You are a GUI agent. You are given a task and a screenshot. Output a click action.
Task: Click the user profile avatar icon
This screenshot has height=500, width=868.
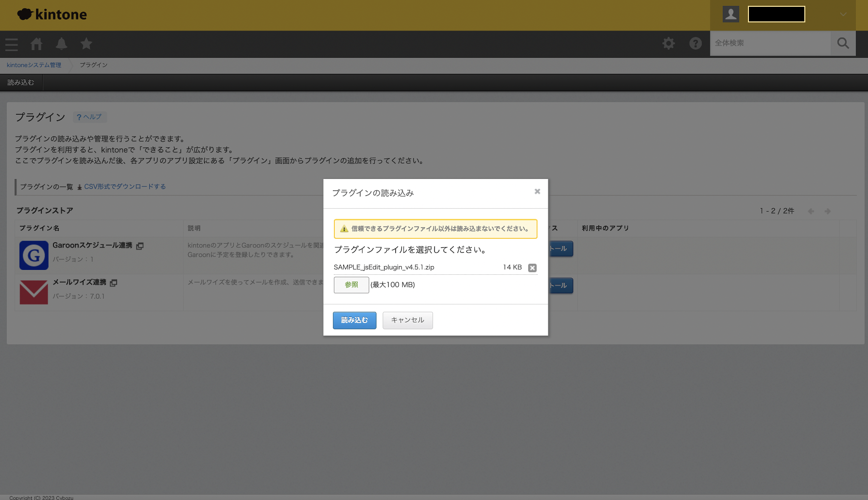click(x=730, y=14)
